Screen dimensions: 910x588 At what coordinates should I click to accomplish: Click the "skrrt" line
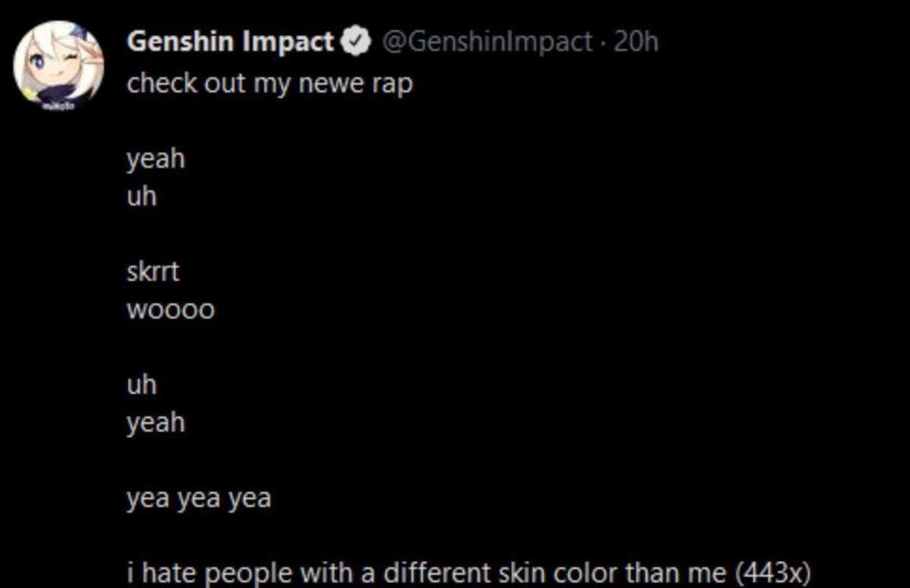point(153,272)
